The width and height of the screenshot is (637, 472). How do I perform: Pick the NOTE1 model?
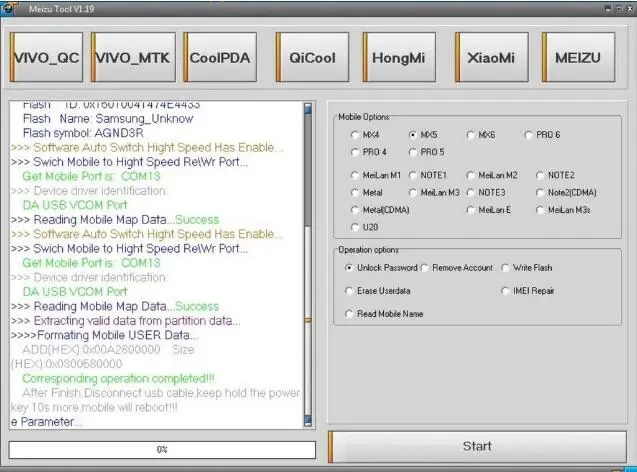(x=428, y=175)
